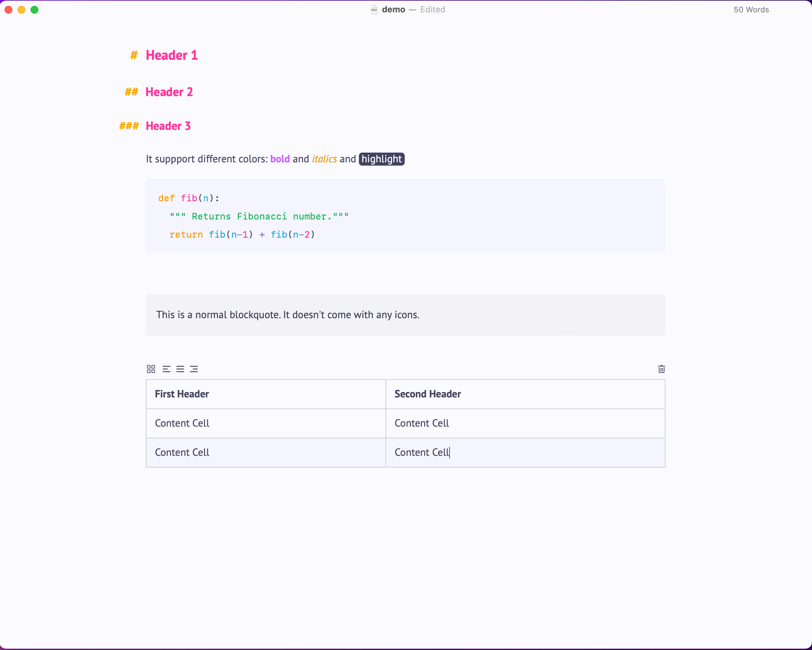
Task: Click the Header 1 heading
Action: click(x=172, y=55)
